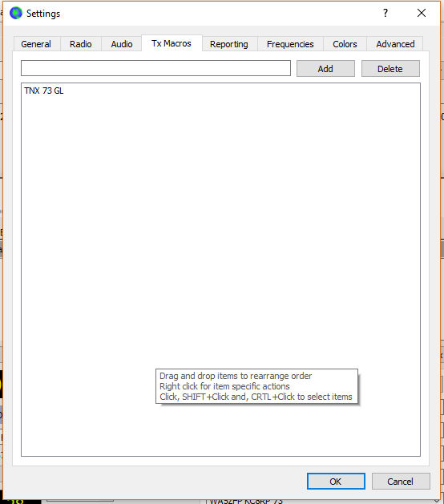Click the WSJT-X globe icon in title bar
The height and width of the screenshot is (504, 444).
(16, 13)
